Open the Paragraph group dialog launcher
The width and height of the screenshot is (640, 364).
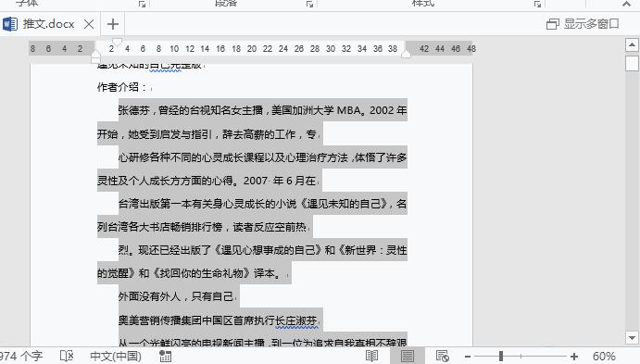[309, 4]
